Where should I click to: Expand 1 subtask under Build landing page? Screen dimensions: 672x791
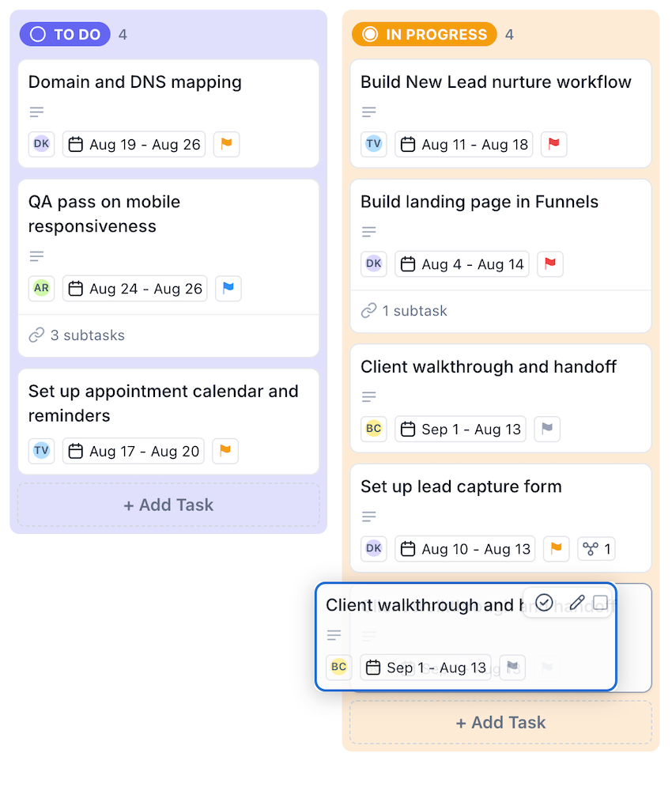click(404, 311)
